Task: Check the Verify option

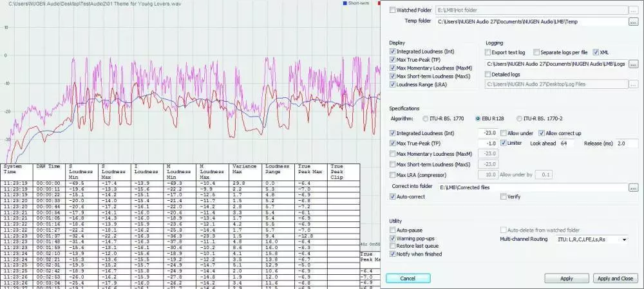Action: (503, 196)
